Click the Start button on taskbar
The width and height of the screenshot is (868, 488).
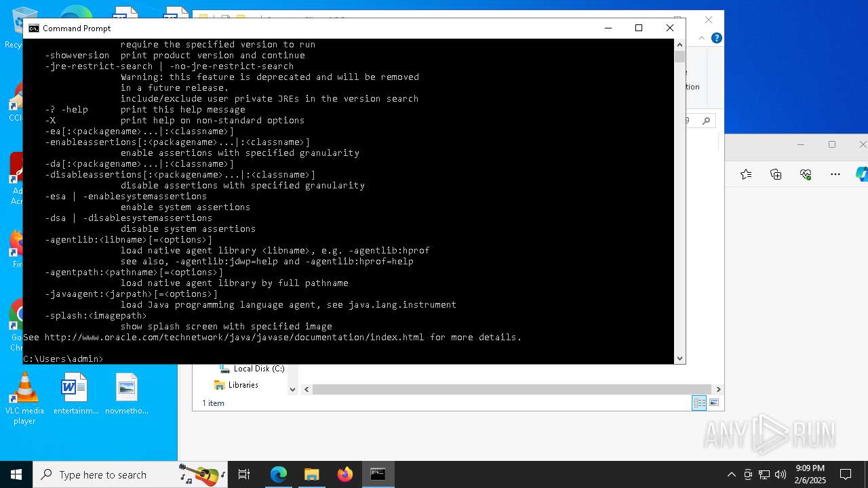click(x=16, y=474)
